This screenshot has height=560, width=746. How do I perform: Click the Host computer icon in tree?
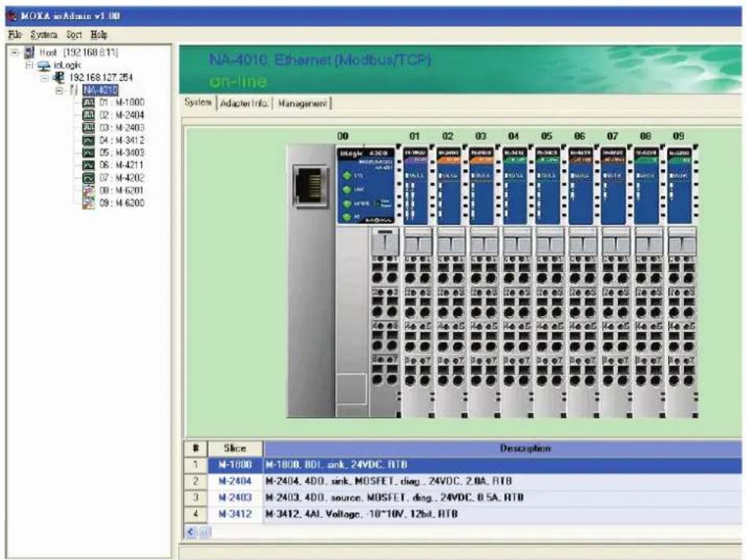[x=30, y=52]
